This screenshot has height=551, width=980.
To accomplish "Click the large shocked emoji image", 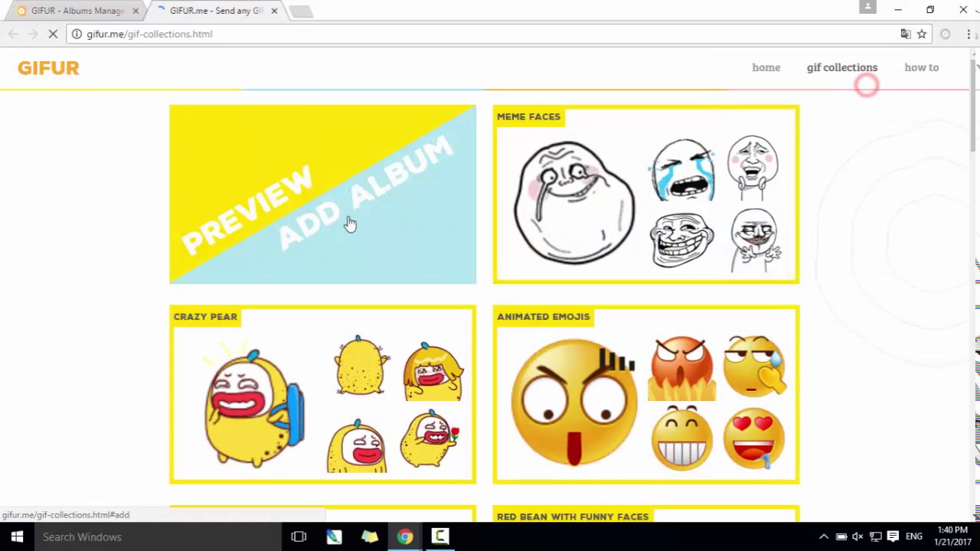I will coord(574,401).
